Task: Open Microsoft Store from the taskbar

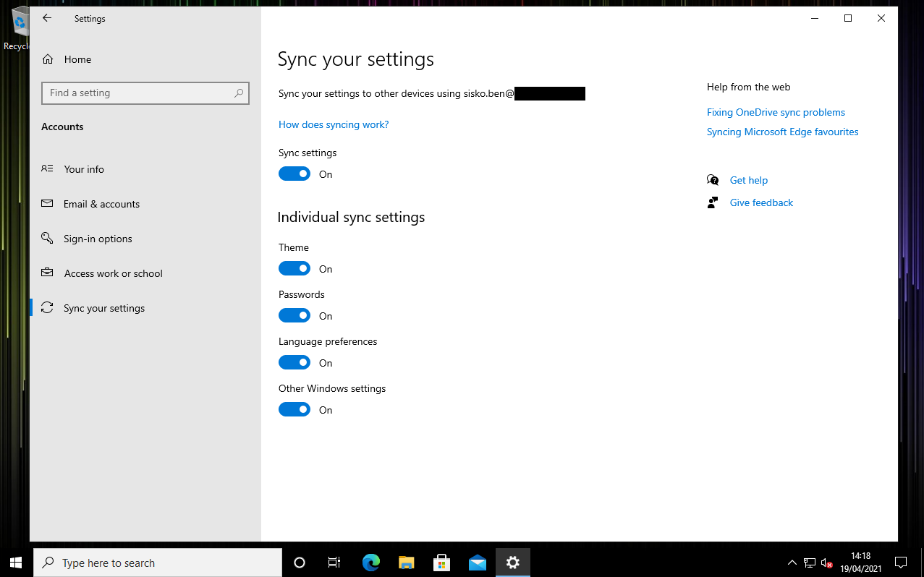Action: tap(441, 563)
